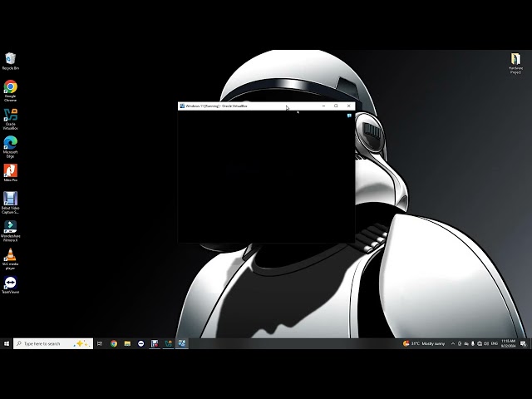This screenshot has width=532, height=399.
Task: Open File Explorer from the taskbar
Action: click(x=127, y=343)
